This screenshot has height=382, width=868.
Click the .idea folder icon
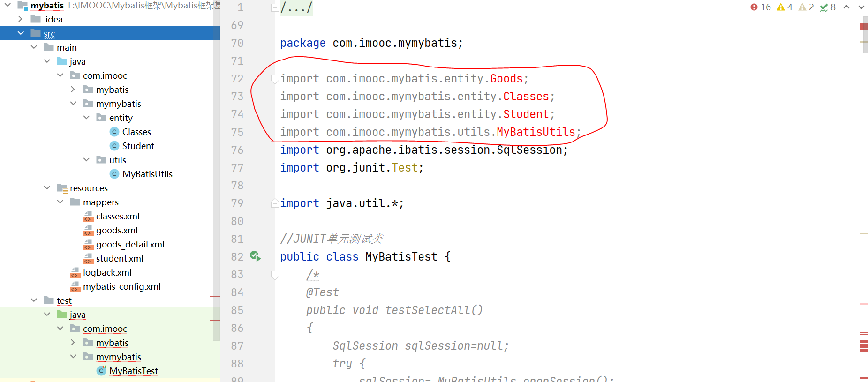coord(36,19)
